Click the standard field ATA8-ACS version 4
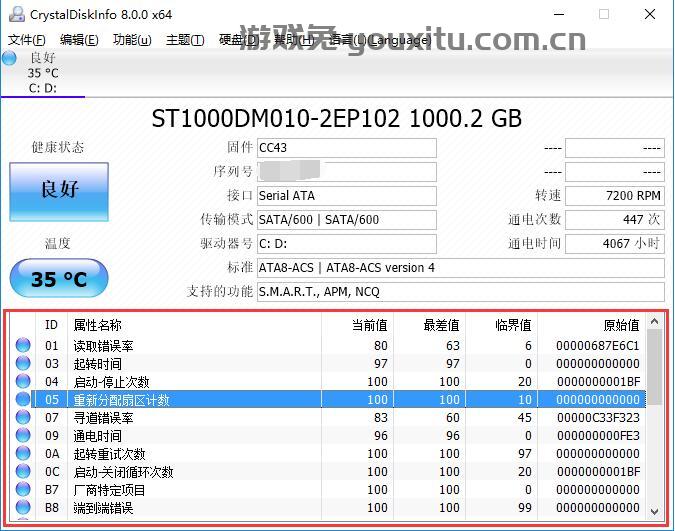The width and height of the screenshot is (675, 531). [461, 268]
